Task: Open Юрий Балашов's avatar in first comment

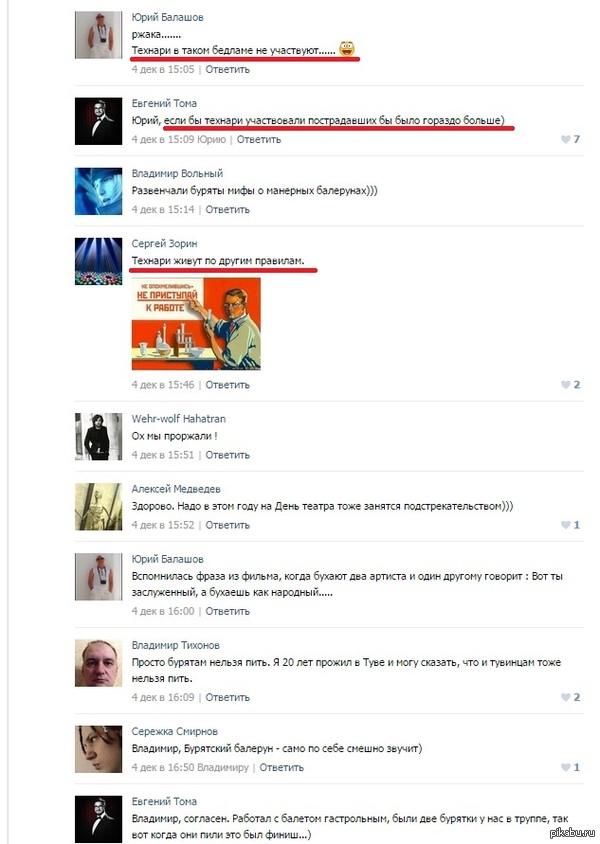Action: [98, 35]
